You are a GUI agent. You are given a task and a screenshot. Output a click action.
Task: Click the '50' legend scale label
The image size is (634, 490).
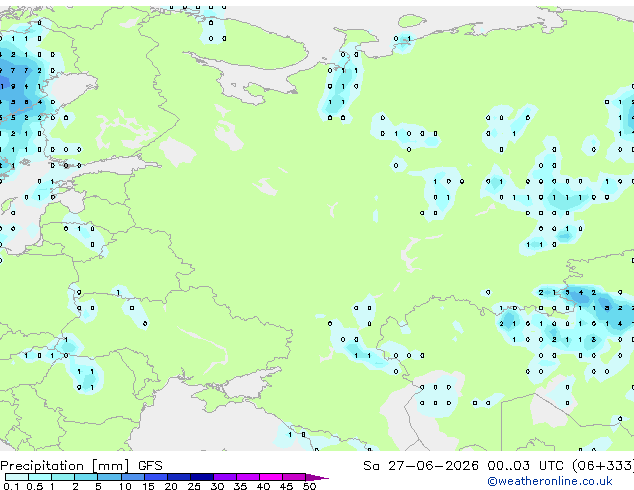coord(310,486)
